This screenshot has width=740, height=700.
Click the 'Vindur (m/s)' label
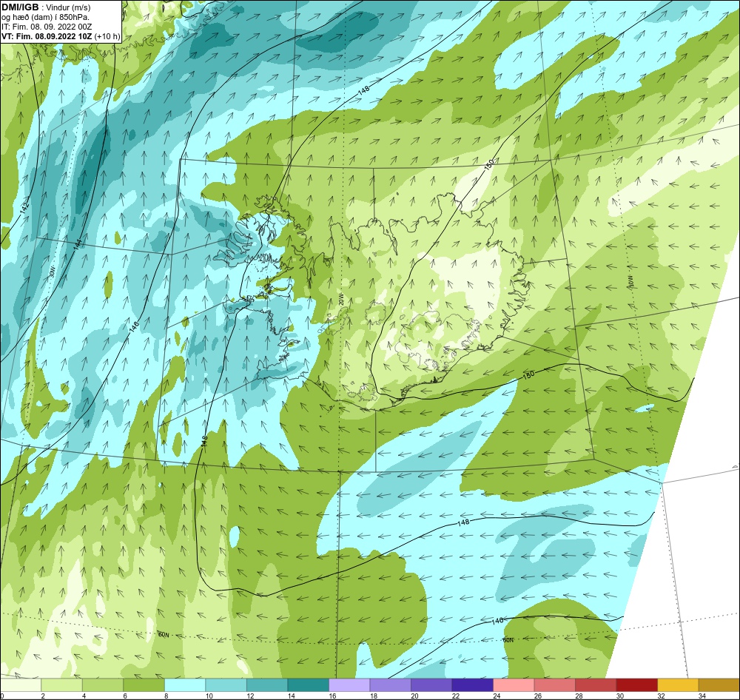coord(70,8)
